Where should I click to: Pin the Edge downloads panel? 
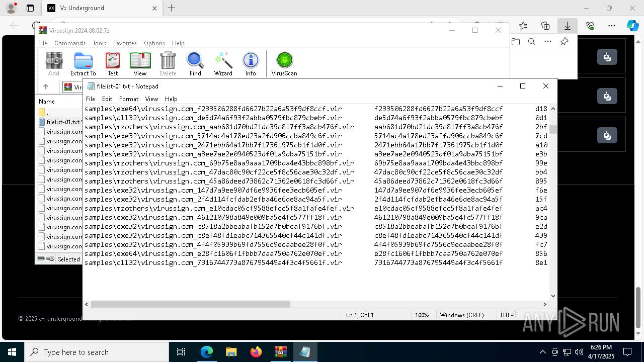click(564, 42)
